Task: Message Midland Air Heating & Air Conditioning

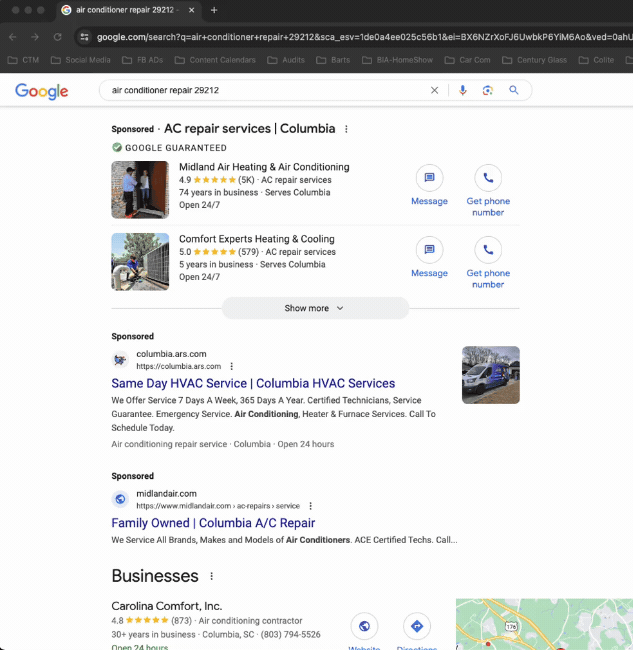Action: pos(429,185)
